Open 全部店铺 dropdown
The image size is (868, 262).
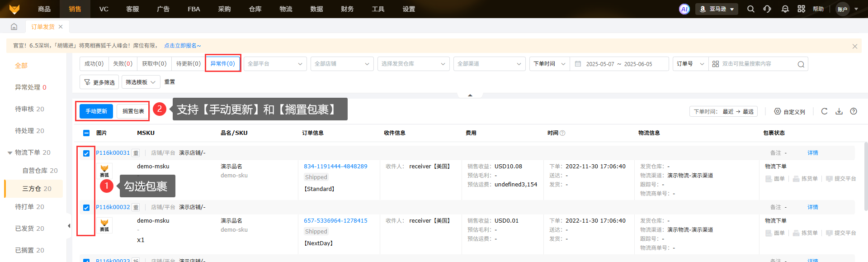click(x=342, y=64)
